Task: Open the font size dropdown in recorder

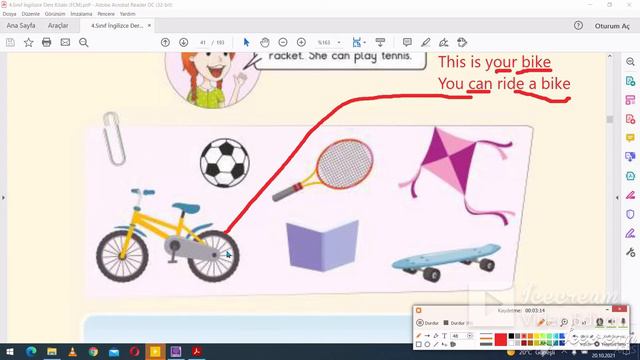Action: 469,336
